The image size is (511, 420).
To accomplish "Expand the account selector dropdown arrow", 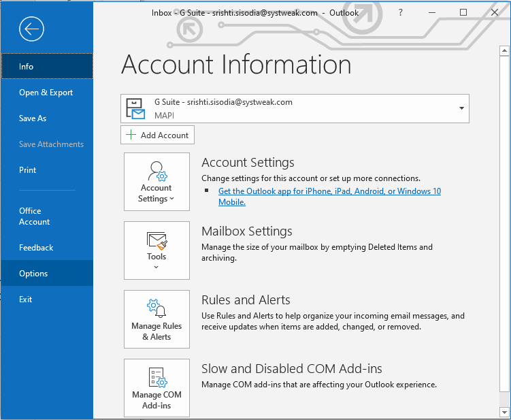I will (x=461, y=108).
